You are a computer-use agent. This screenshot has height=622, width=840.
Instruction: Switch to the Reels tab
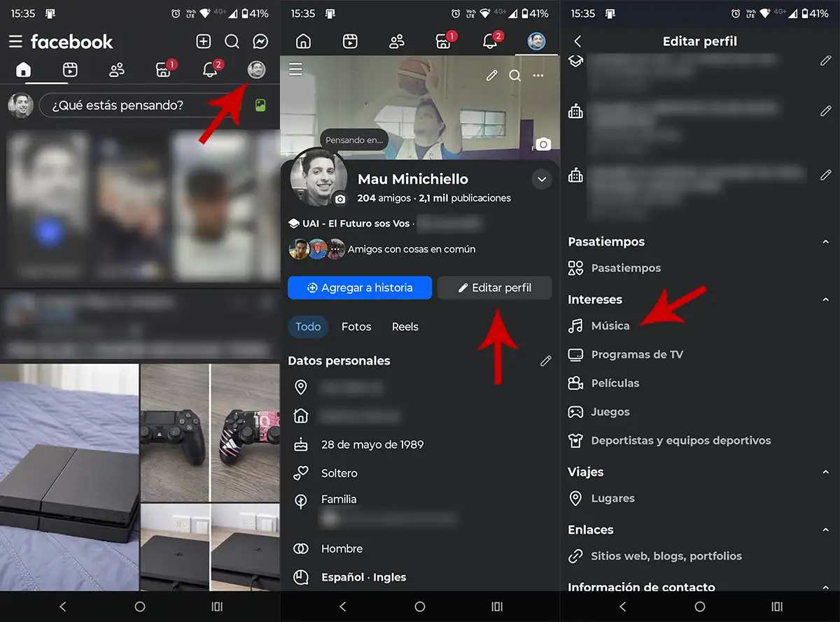tap(405, 327)
